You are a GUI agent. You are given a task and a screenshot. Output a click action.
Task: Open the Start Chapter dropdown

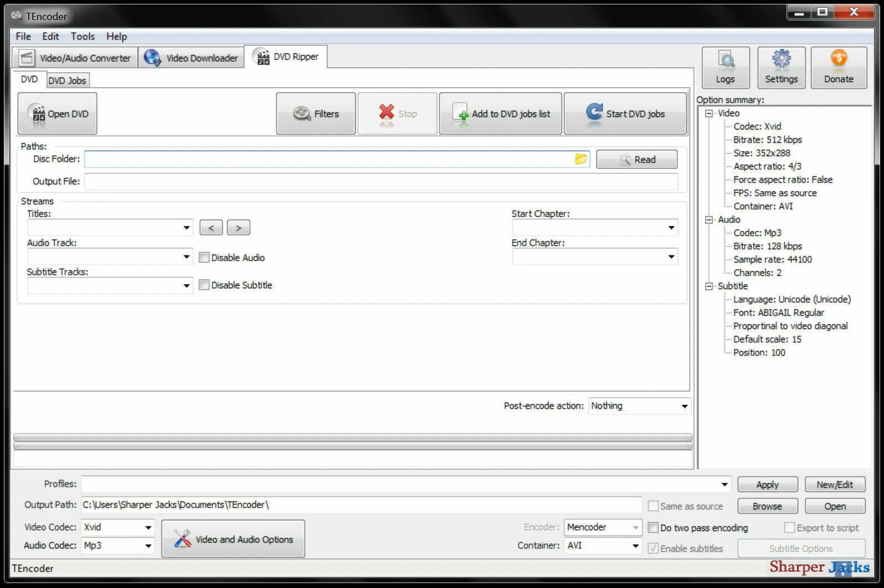coord(671,228)
